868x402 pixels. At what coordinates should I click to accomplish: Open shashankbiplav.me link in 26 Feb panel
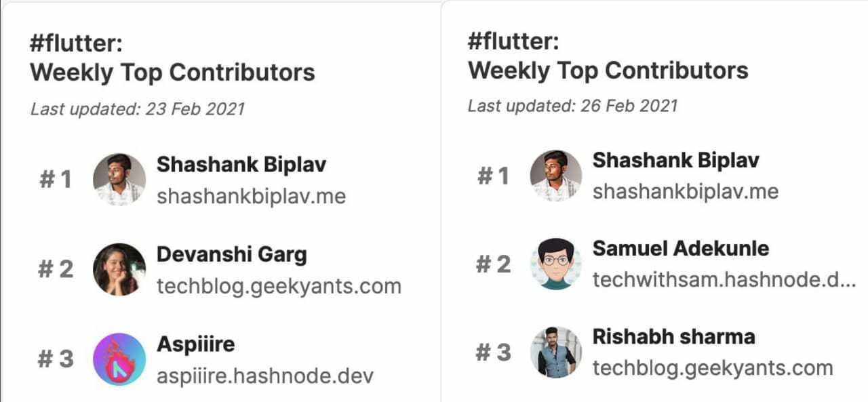click(x=685, y=192)
